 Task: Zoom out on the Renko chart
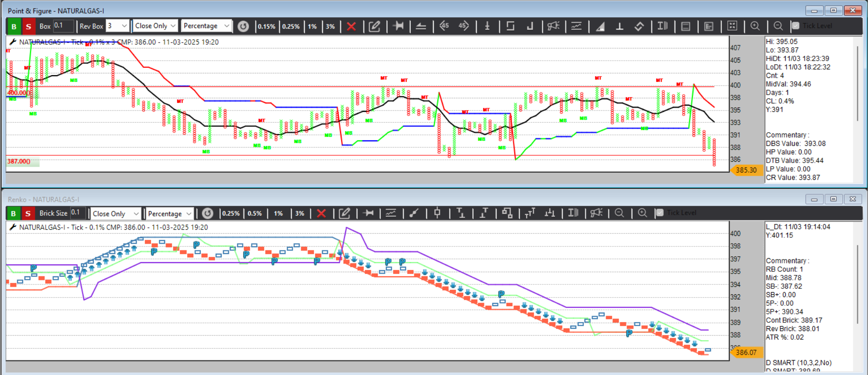pyautogui.click(x=619, y=213)
